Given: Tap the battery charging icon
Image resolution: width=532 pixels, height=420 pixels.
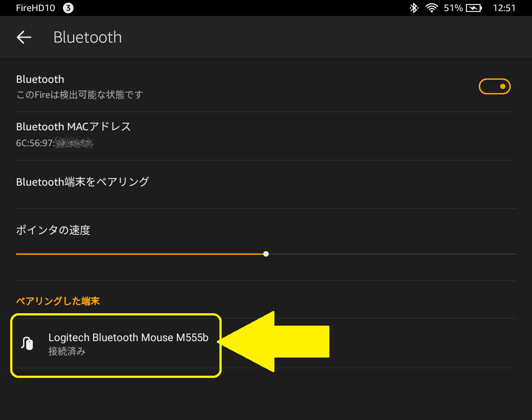Looking at the screenshot, I should click(x=474, y=8).
